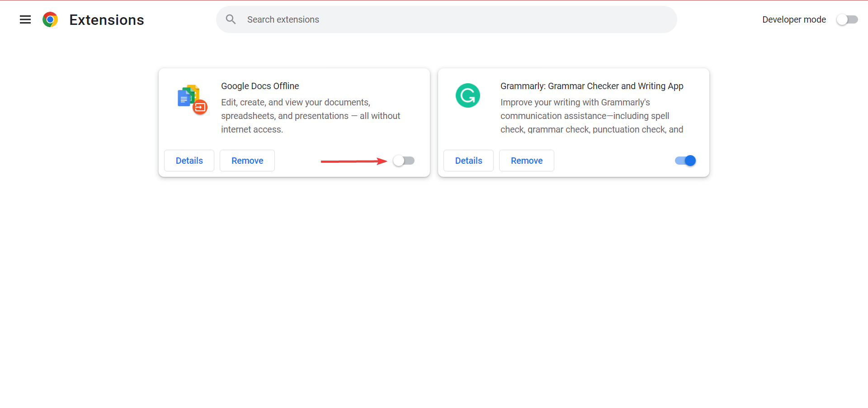This screenshot has height=408, width=868.
Task: Turn on Developer mode switch
Action: coord(847,19)
